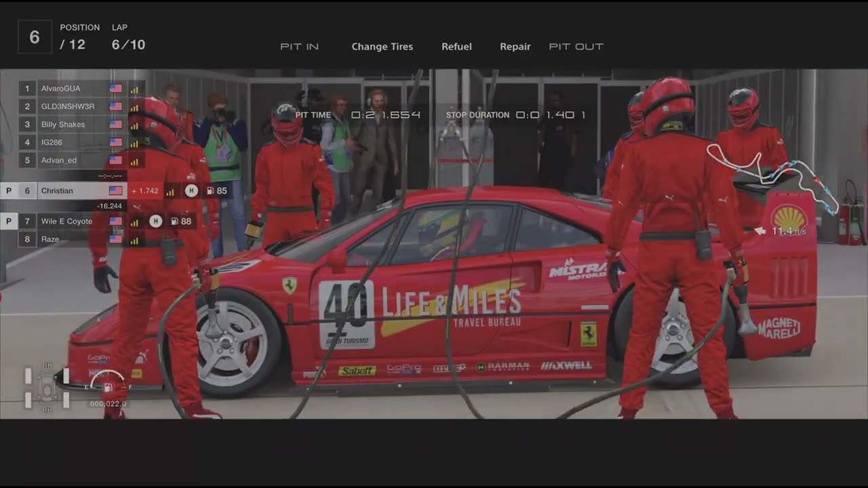Click the US flag beside Raze
This screenshot has width=868, height=488.
pyautogui.click(x=115, y=239)
